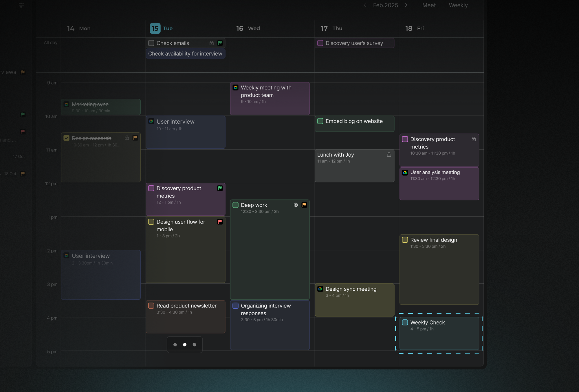Screen dimensions: 579x392
Task: Open the Feb.2025 month label
Action: pyautogui.click(x=385, y=5)
